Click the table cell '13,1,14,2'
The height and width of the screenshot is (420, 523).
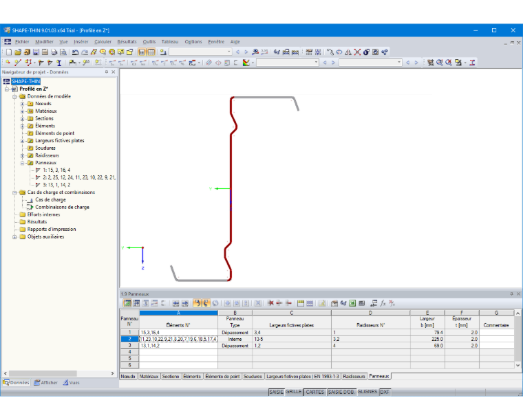point(178,346)
